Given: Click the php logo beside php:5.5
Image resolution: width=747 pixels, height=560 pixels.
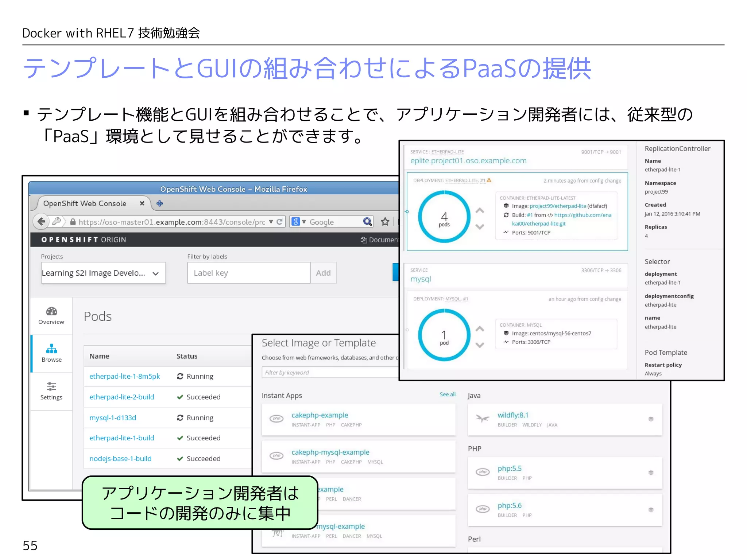Looking at the screenshot, I should (x=483, y=472).
